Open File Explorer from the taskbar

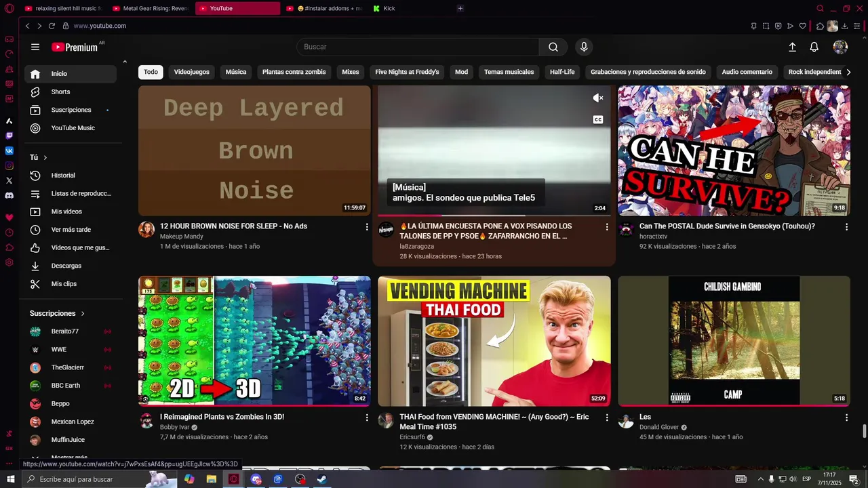[x=212, y=479]
